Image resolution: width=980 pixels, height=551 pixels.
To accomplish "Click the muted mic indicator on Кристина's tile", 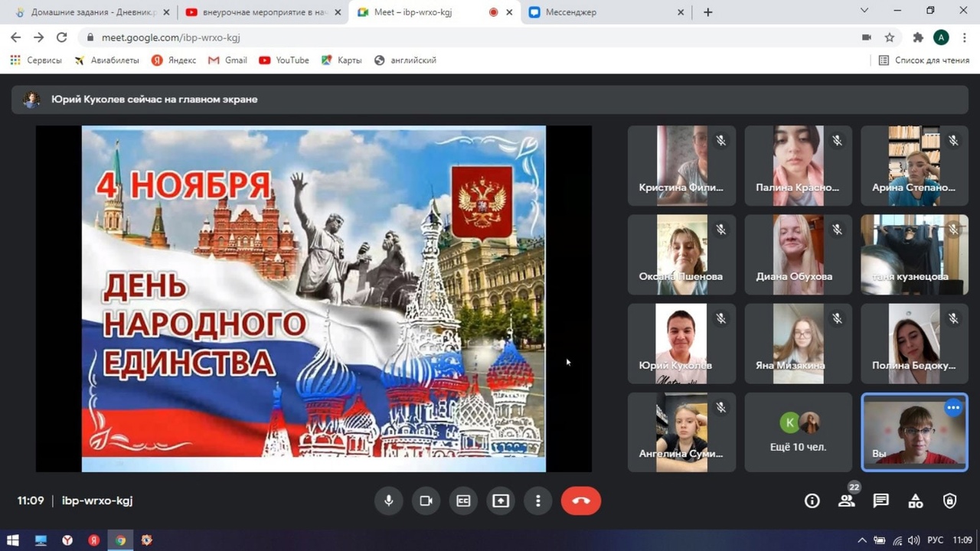I will (720, 140).
